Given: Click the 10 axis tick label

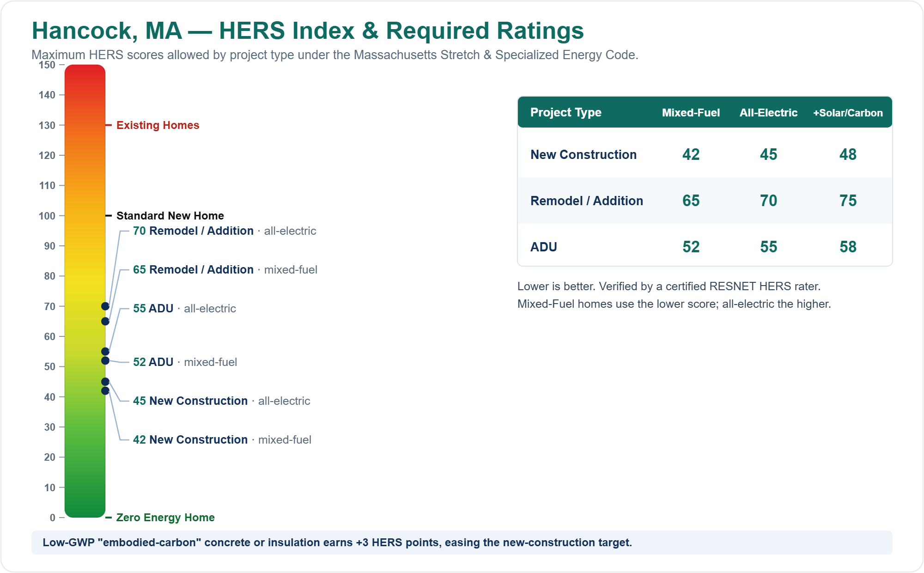Looking at the screenshot, I should (50, 488).
